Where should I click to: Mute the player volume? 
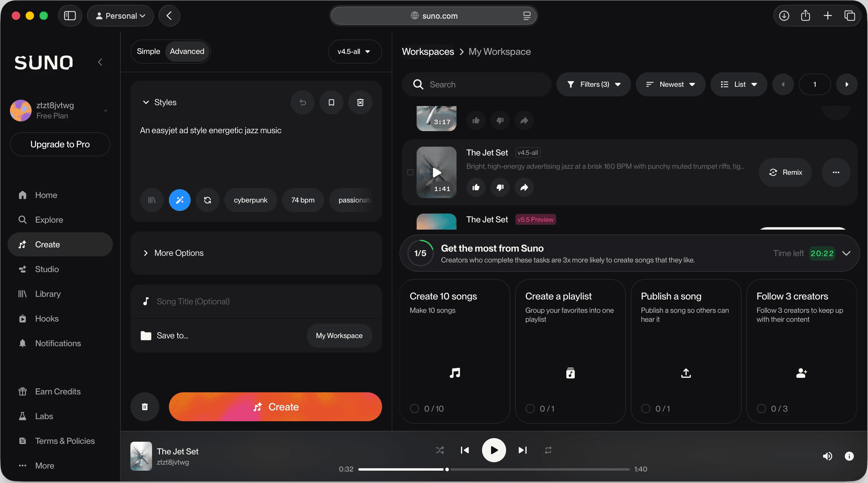pos(828,456)
